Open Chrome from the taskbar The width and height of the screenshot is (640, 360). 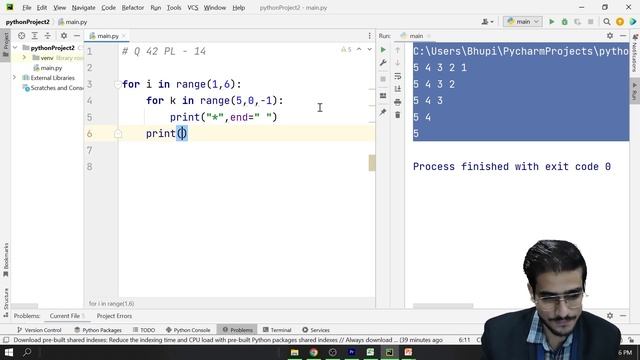coord(313,352)
